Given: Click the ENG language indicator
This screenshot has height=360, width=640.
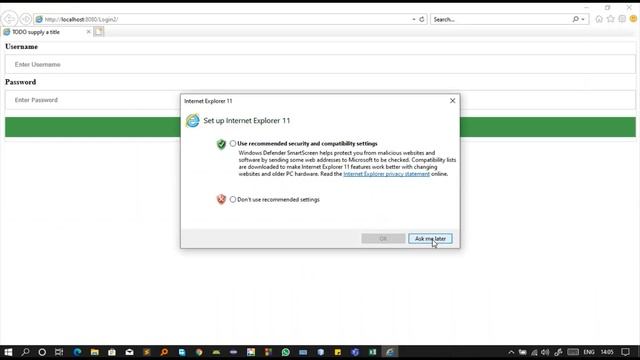Looking at the screenshot, I should point(589,352).
